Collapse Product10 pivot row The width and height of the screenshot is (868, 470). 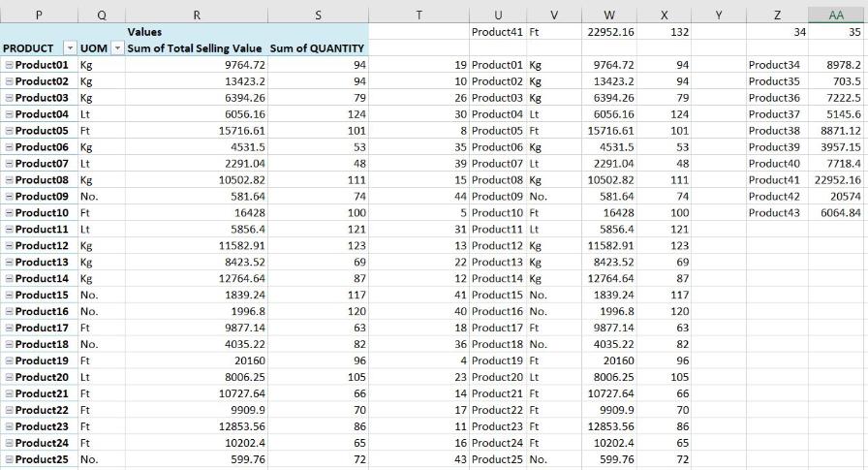(9, 212)
